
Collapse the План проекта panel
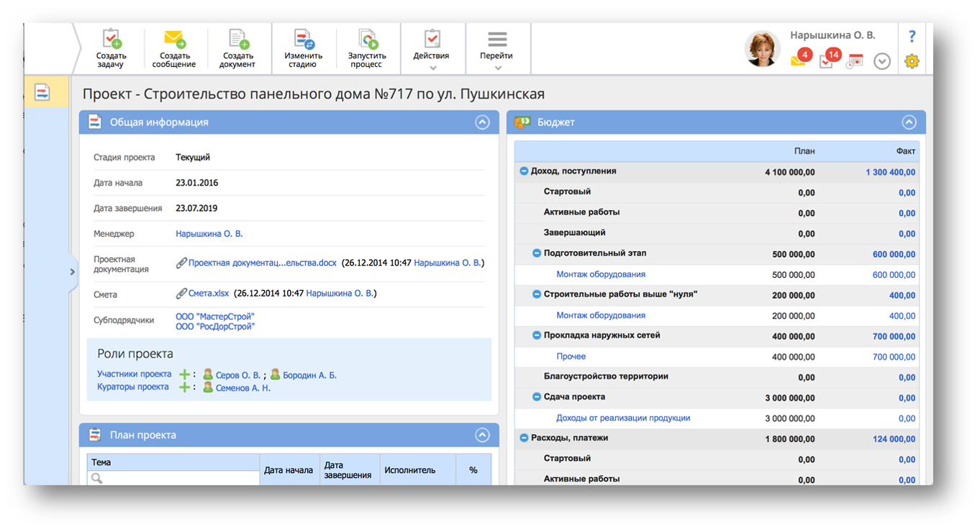[482, 435]
